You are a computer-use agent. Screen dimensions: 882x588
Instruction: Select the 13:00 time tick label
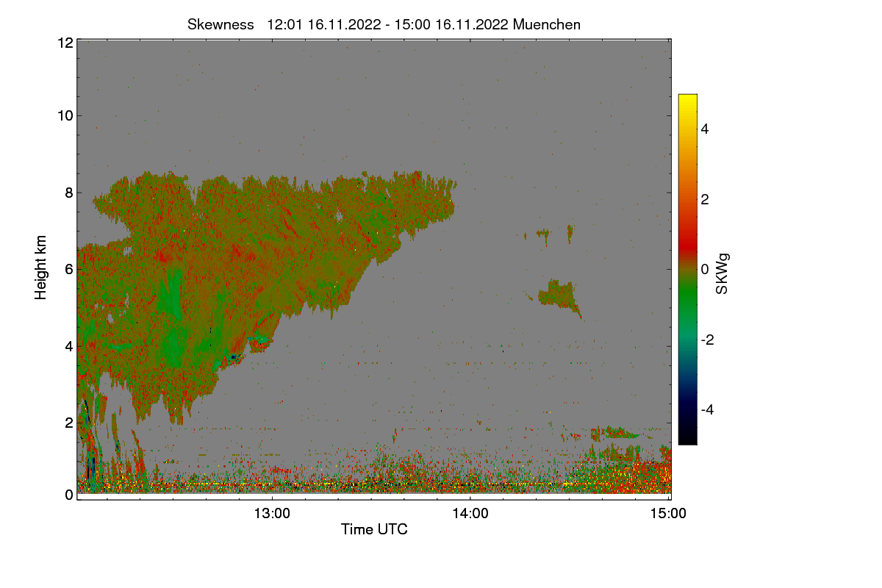[272, 514]
